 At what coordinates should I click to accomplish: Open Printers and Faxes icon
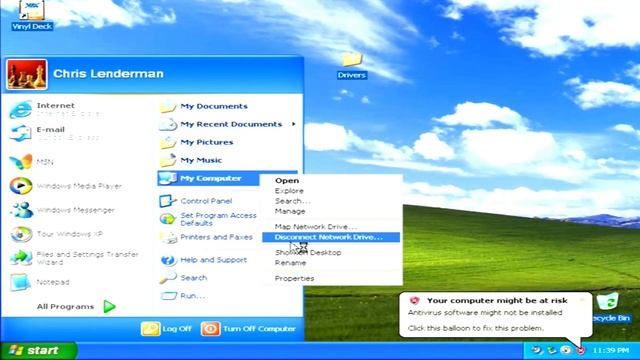168,237
